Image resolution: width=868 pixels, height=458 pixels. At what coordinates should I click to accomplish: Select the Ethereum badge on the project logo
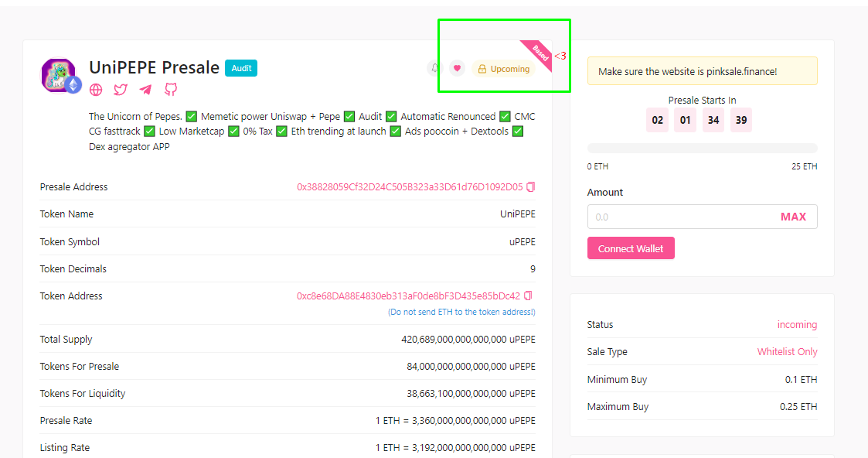pos(74,84)
